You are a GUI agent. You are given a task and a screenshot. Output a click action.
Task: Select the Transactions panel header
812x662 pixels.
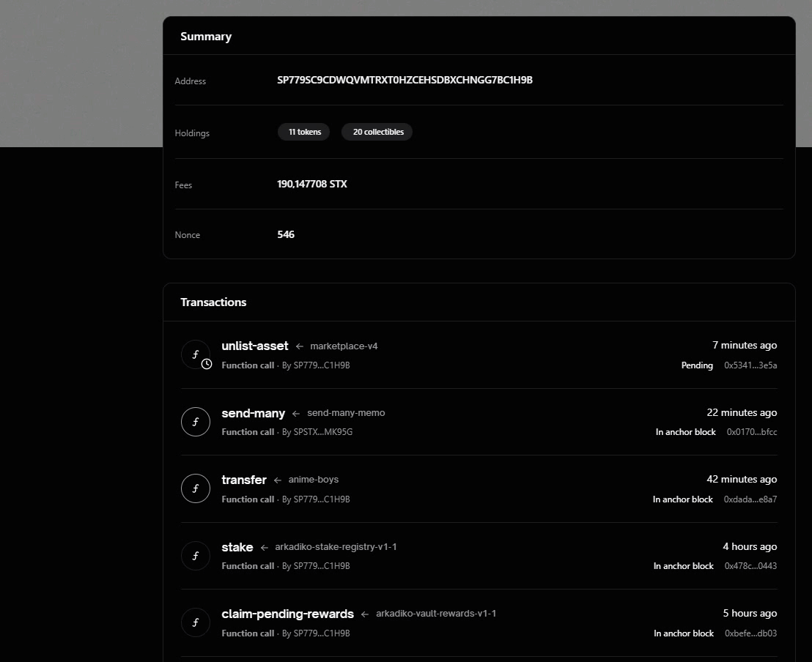[x=213, y=302]
